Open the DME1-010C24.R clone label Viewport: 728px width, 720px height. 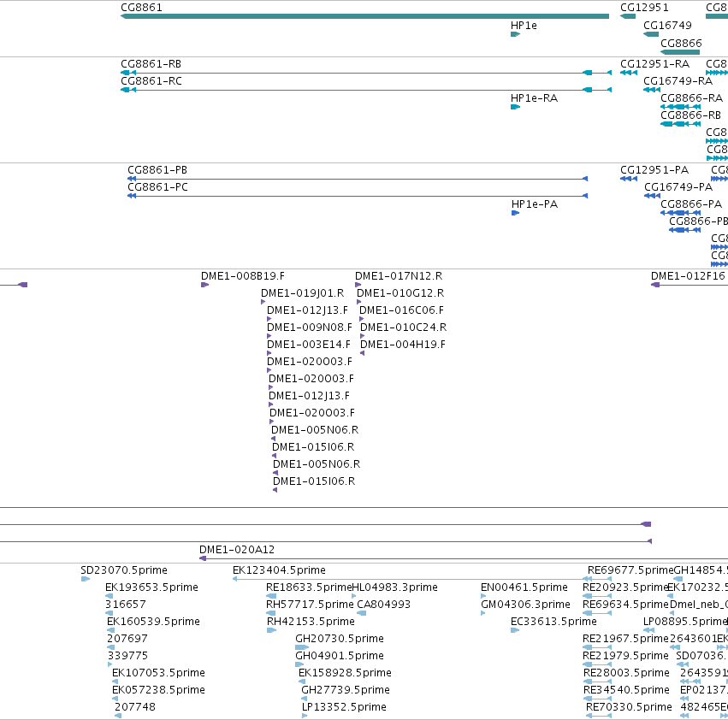coord(404,327)
